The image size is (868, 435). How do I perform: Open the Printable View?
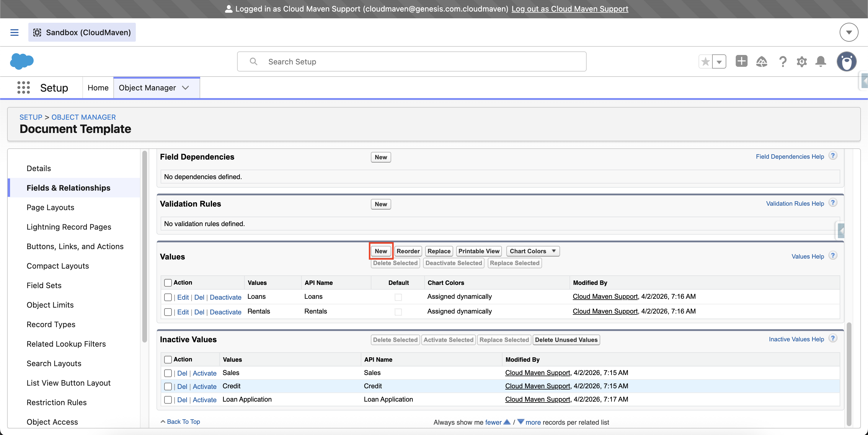pos(479,251)
